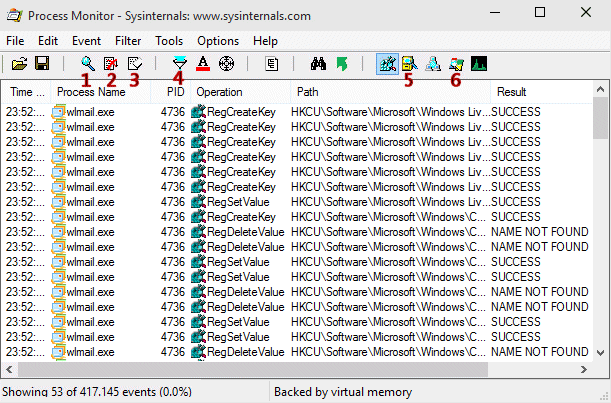Open the File menu
Screen dimensions: 611x403
[15, 41]
